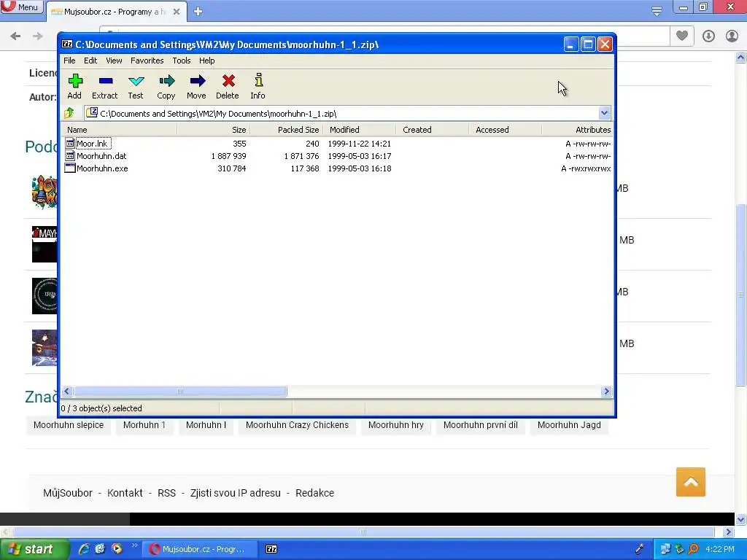Click the 7-Zip horizontal scrollbar thumb
The image size is (747, 560).
(x=180, y=392)
